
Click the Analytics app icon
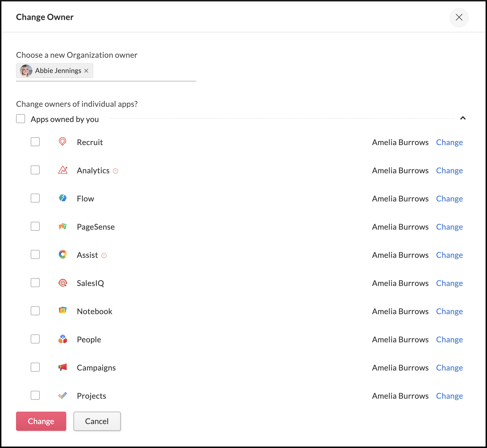coord(63,170)
